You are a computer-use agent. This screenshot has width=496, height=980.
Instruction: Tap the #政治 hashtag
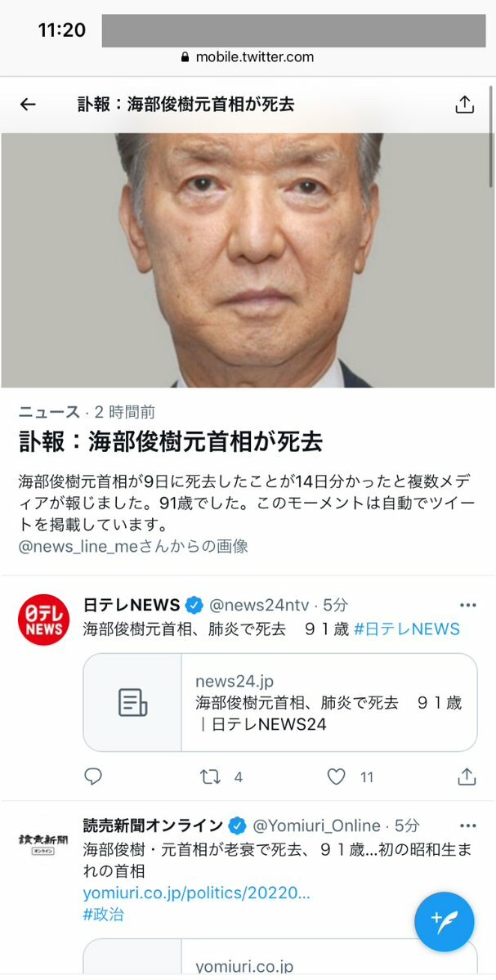[104, 915]
